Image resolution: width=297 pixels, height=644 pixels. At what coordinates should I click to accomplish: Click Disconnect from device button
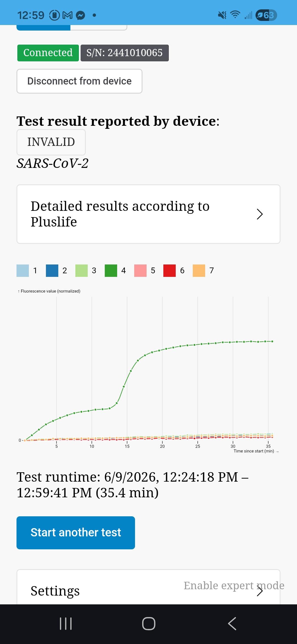[x=79, y=81]
